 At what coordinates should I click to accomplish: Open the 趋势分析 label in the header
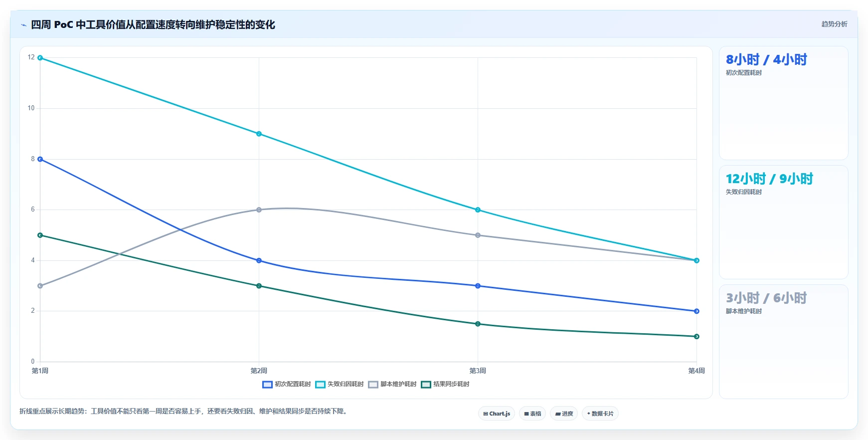(x=834, y=24)
